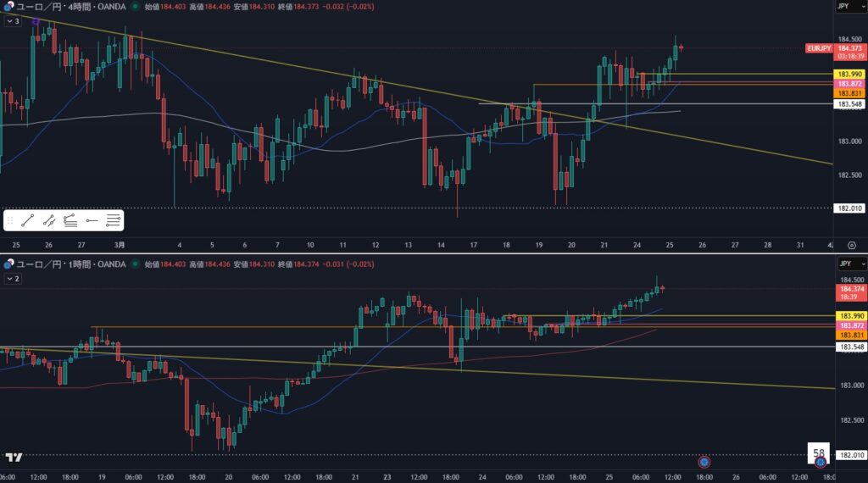Viewport: 868px width, 483px height.
Task: Click the TradingView logo in bottom-left corner
Action: (14, 458)
